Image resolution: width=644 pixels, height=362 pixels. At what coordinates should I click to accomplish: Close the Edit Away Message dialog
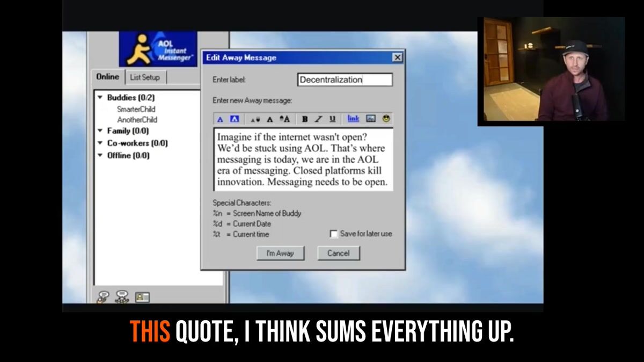pos(397,57)
